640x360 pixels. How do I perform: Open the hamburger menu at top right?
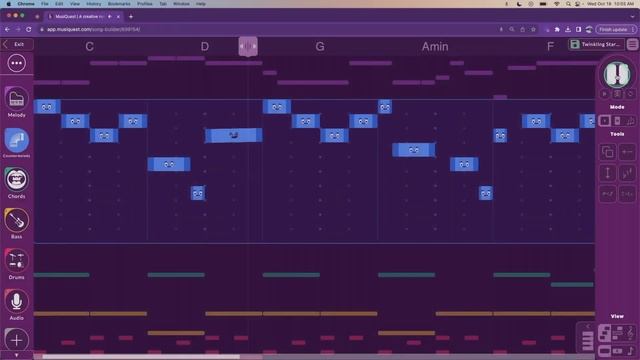pyautogui.click(x=632, y=44)
